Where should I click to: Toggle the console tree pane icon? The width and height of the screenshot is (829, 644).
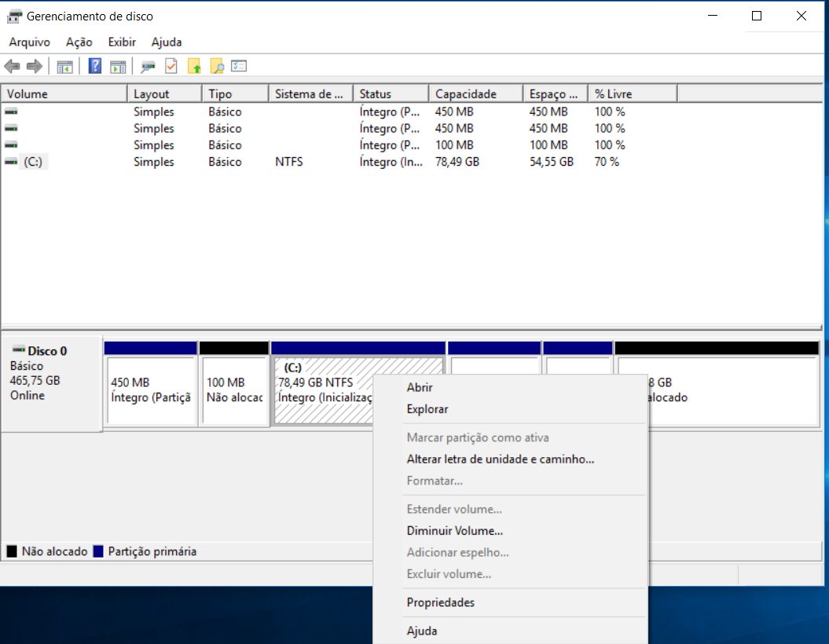[65, 67]
